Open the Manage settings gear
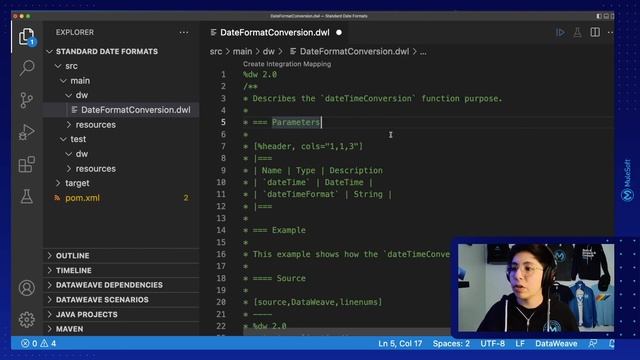Viewport: 640px width, 360px height. click(27, 320)
